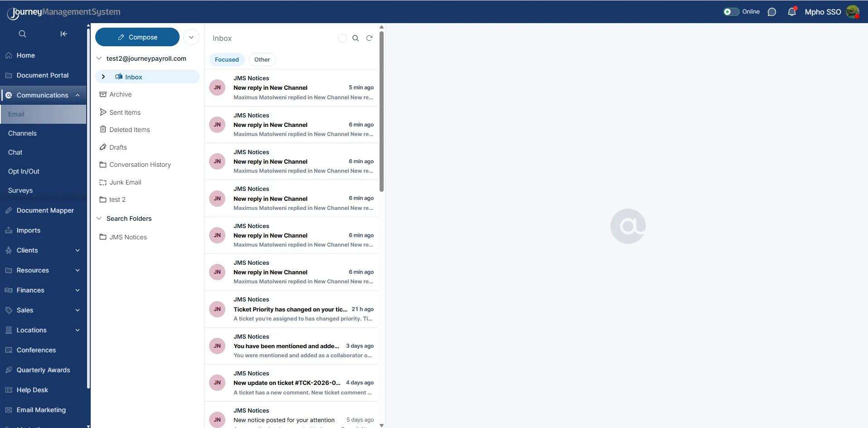Open the You have been mentioned email
The image size is (868, 428).
(291, 346)
